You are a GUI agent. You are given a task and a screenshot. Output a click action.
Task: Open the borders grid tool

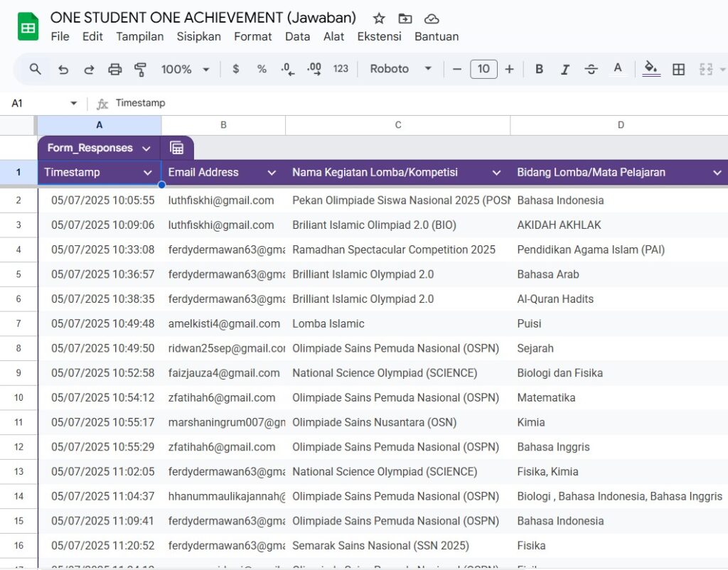678,69
